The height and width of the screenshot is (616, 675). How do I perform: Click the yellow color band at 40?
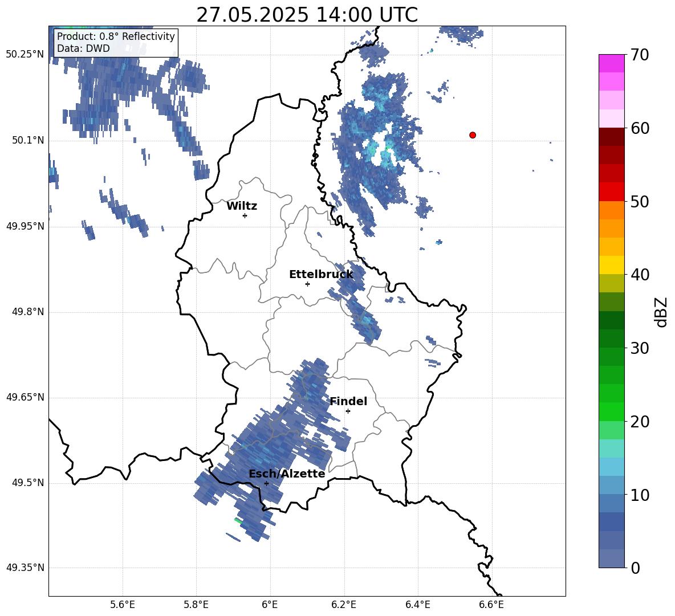click(x=612, y=265)
